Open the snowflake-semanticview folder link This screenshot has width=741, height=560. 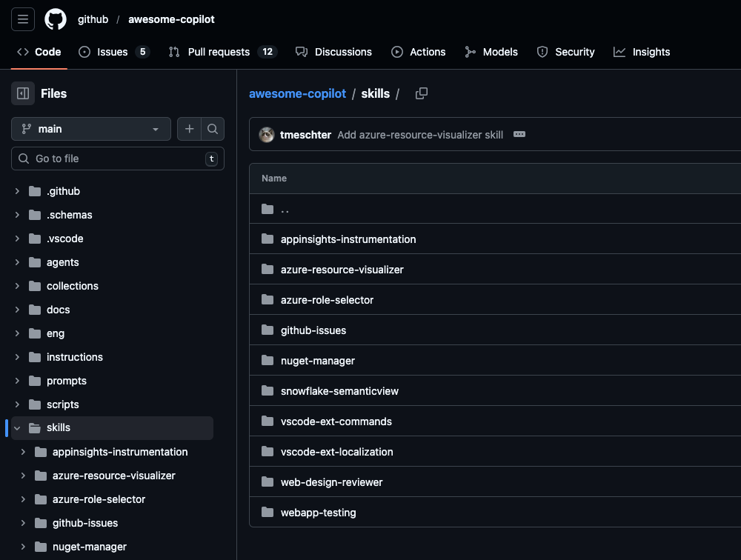339,391
